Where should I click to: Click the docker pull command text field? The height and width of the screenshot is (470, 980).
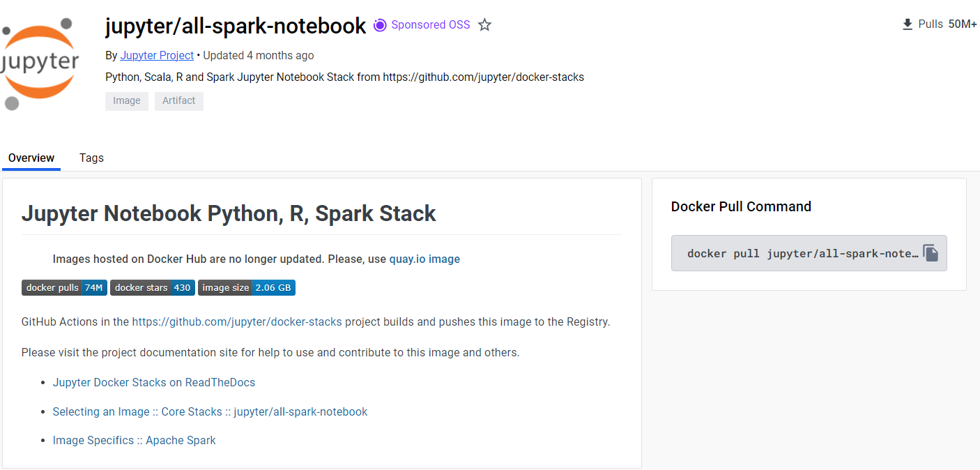pos(809,253)
